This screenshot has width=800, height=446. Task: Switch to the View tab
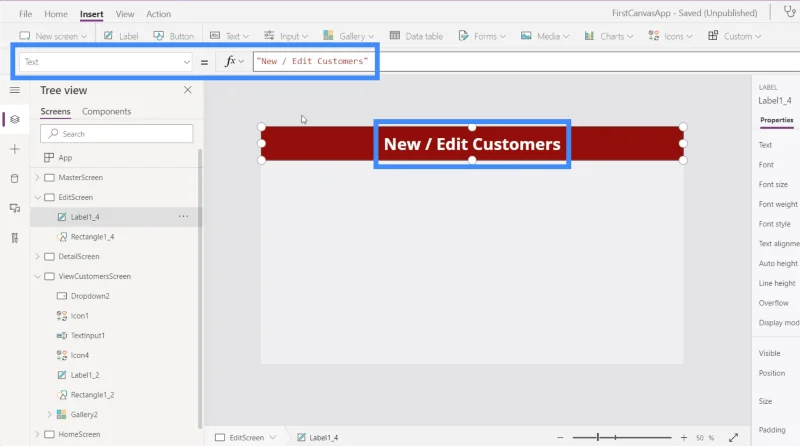[x=124, y=14]
